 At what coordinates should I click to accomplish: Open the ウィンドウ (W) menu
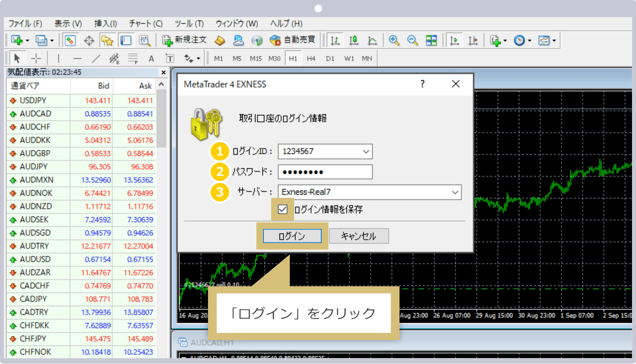[x=237, y=23]
